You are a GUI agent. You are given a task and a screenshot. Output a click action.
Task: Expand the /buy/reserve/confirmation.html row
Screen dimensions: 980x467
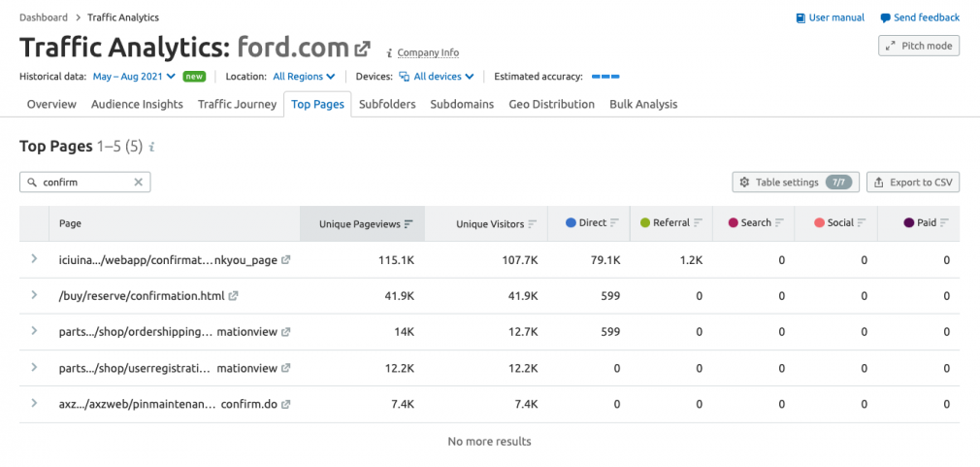tap(34, 295)
